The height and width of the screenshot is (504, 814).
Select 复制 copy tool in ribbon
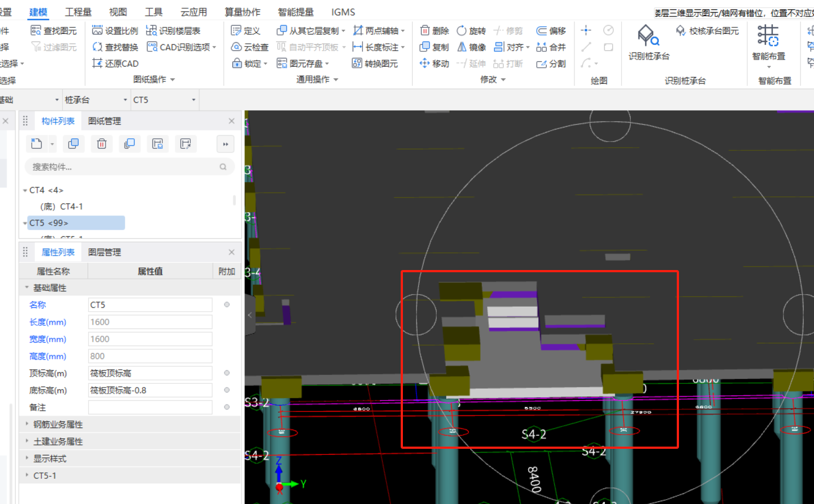[x=435, y=47]
